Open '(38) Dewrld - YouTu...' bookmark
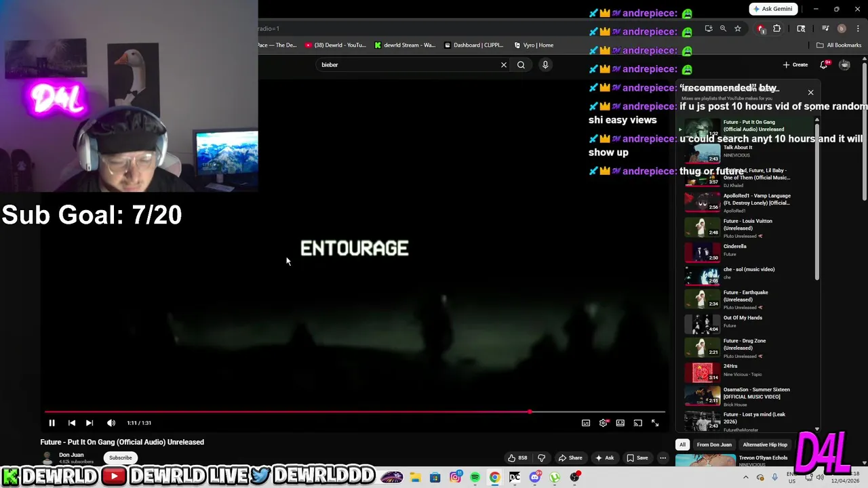The width and height of the screenshot is (868, 488). [x=335, y=45]
